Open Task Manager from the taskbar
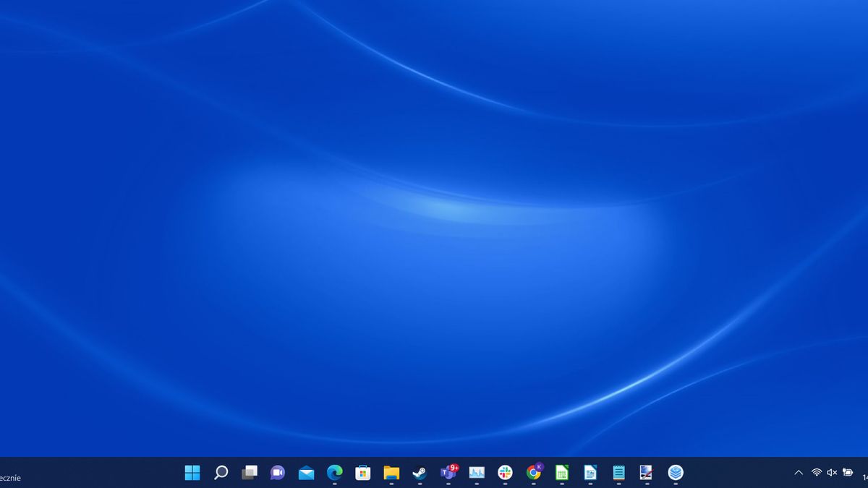Viewport: 868px width, 488px height. pyautogui.click(x=476, y=474)
